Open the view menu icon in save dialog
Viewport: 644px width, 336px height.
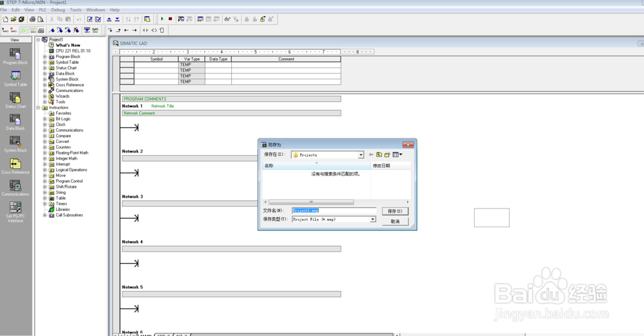point(397,155)
